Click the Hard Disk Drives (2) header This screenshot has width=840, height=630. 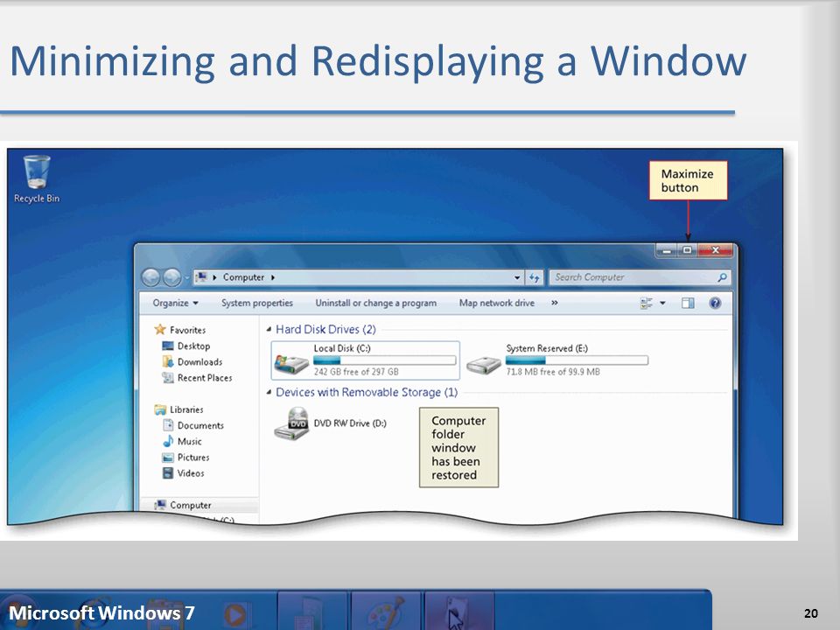(x=325, y=330)
